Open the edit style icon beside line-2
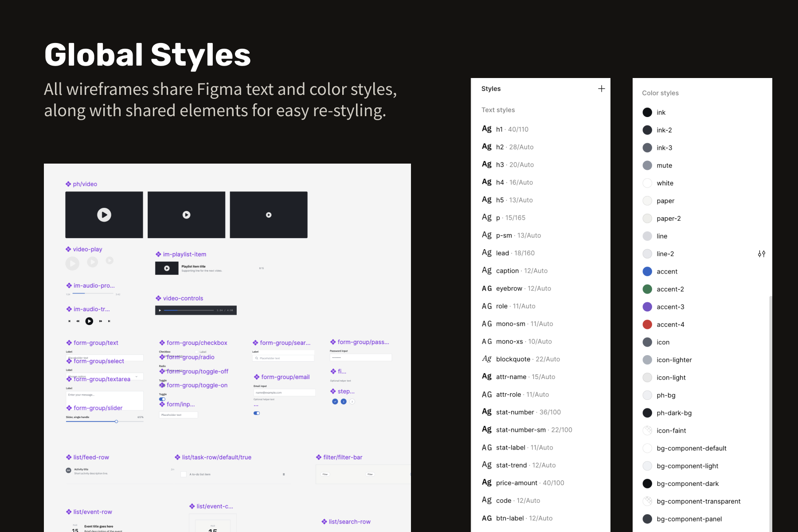798x532 pixels. [761, 254]
